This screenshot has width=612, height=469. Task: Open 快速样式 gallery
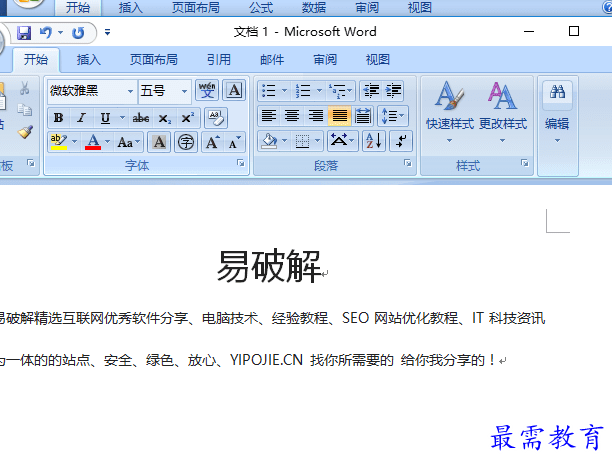tap(450, 112)
